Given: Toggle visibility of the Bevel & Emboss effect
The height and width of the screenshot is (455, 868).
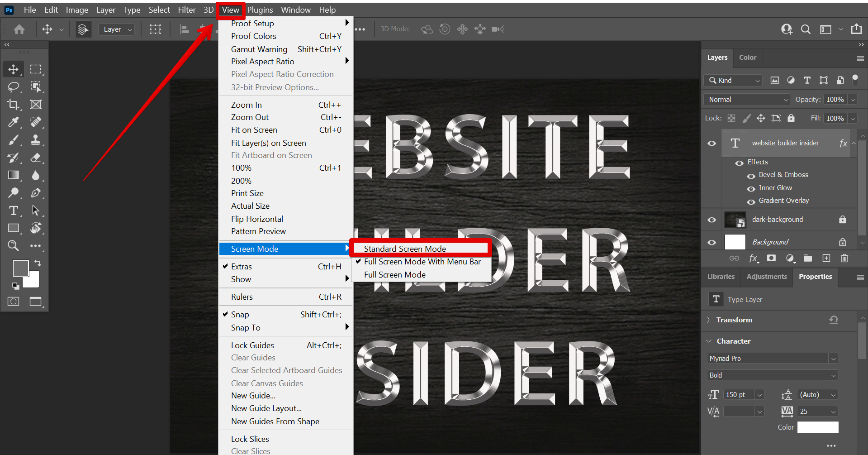Looking at the screenshot, I should pos(751,176).
